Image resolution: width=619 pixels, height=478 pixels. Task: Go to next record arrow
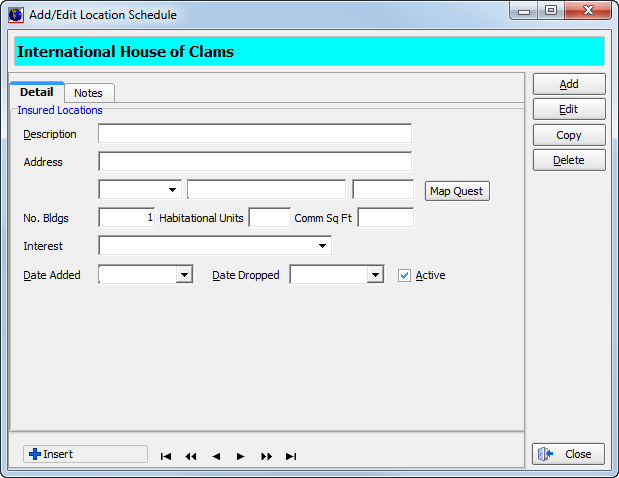pos(241,456)
